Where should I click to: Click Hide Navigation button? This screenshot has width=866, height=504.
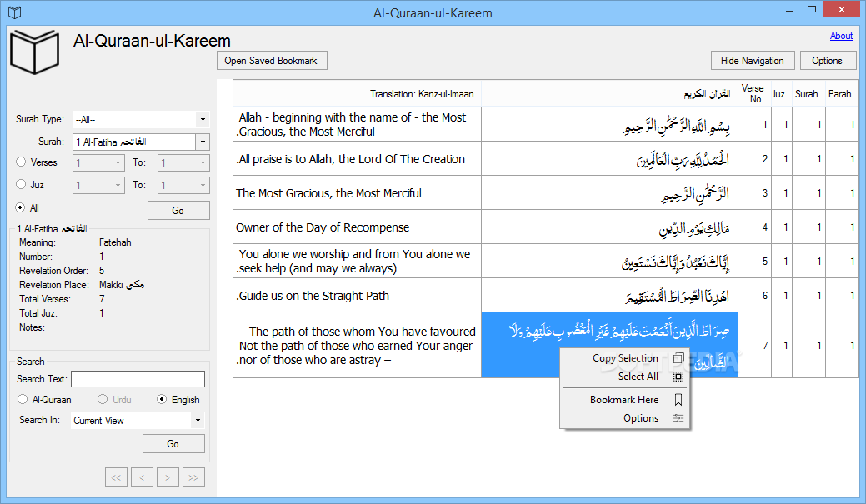(752, 61)
